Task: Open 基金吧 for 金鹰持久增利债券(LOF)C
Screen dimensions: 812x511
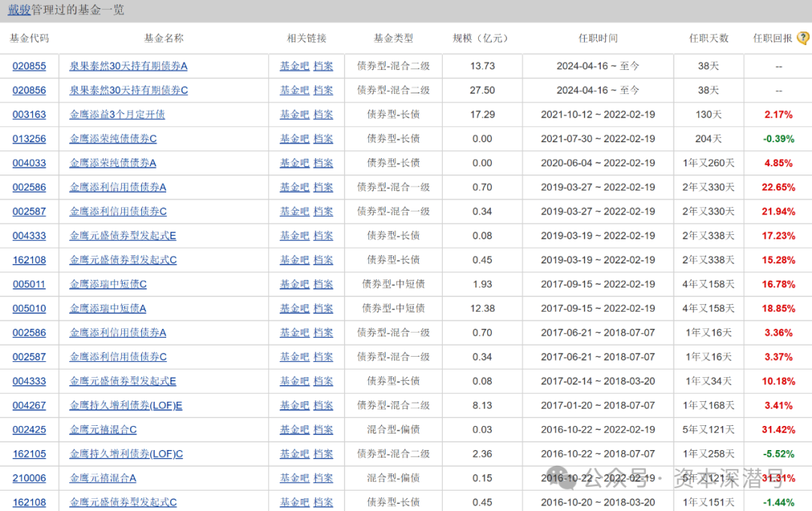Action: 294,454
